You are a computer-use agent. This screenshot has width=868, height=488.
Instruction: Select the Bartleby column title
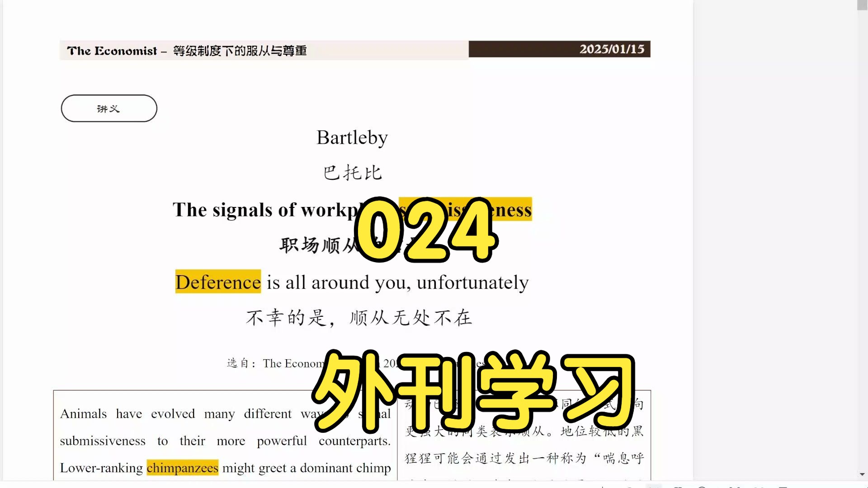[x=352, y=136]
